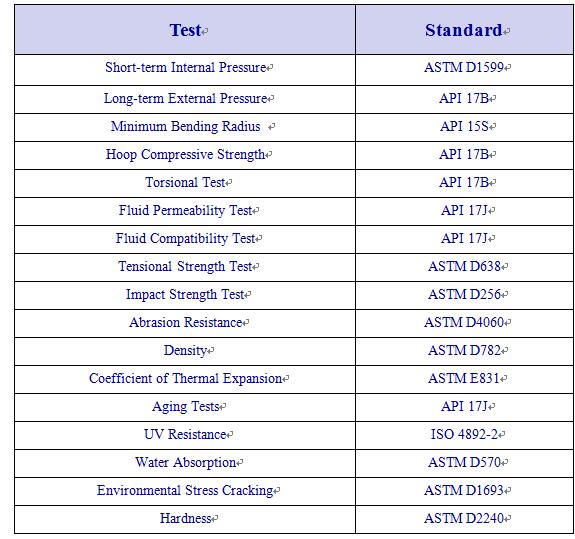
Task: Select the Long-term External Pressure text
Action: [x=185, y=99]
